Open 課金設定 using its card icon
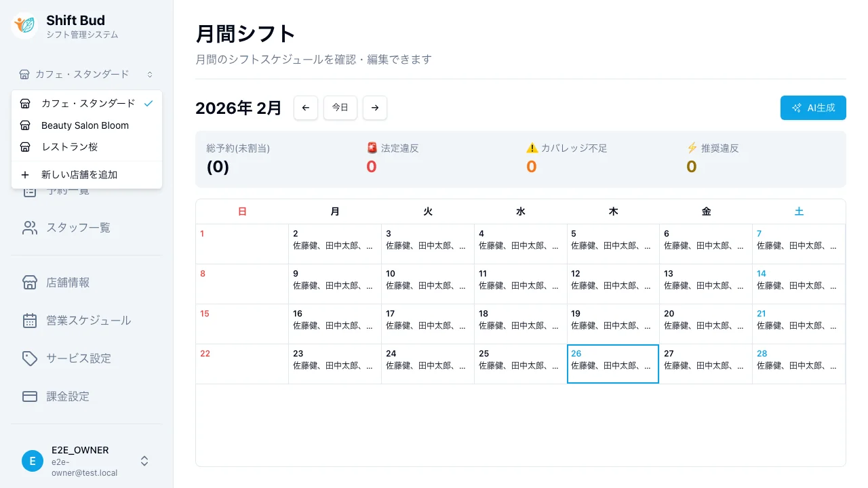Viewport: 868px width, 488px height. point(30,396)
